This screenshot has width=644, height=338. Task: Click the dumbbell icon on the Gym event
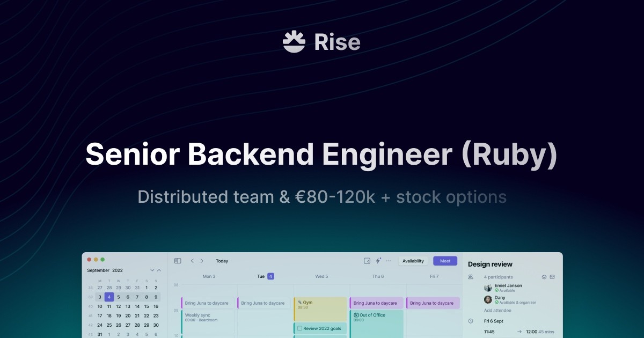[x=299, y=302]
